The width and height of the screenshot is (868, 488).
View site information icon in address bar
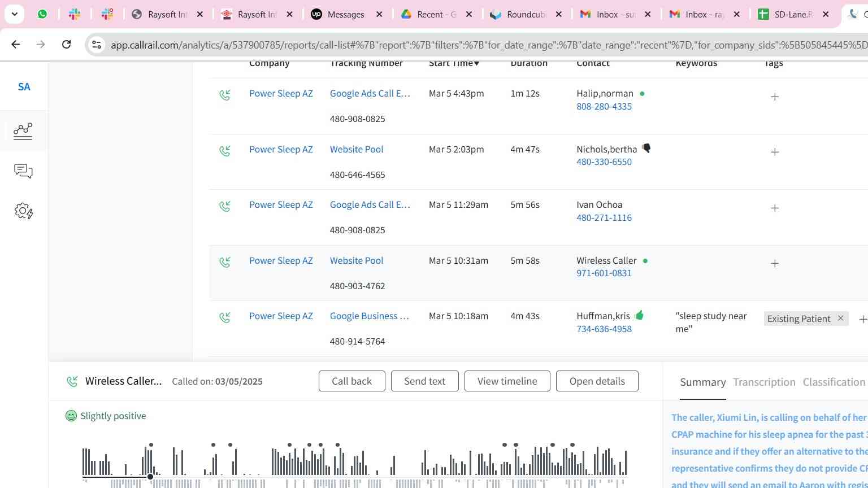coord(97,45)
